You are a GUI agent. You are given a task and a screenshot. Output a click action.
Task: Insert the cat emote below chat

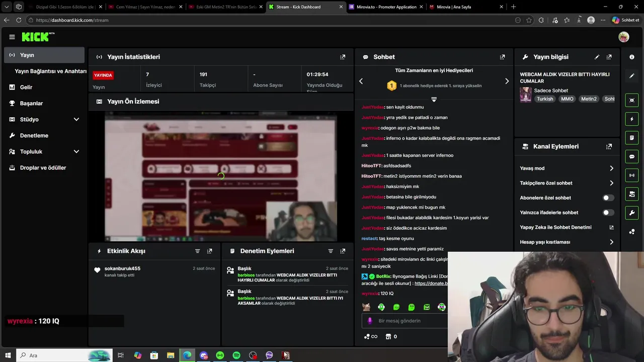click(x=366, y=307)
